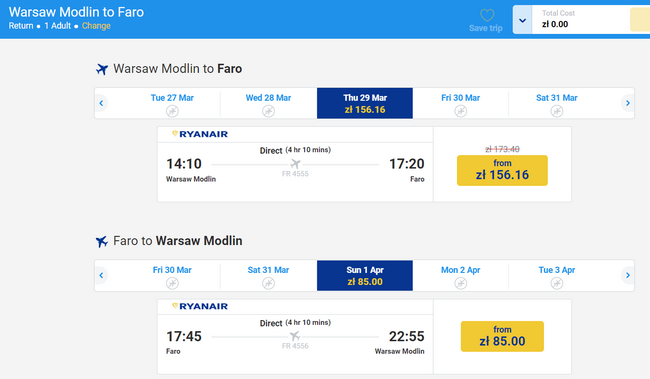Image resolution: width=650 pixels, height=379 pixels.
Task: Choose Fri 30 Mar outbound date
Action: point(461,103)
